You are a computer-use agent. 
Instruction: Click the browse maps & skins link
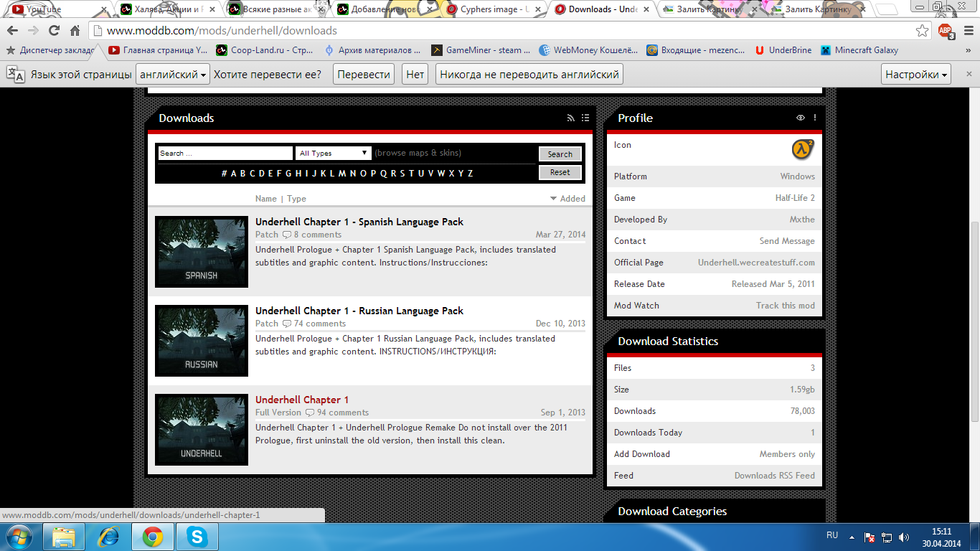coord(418,153)
